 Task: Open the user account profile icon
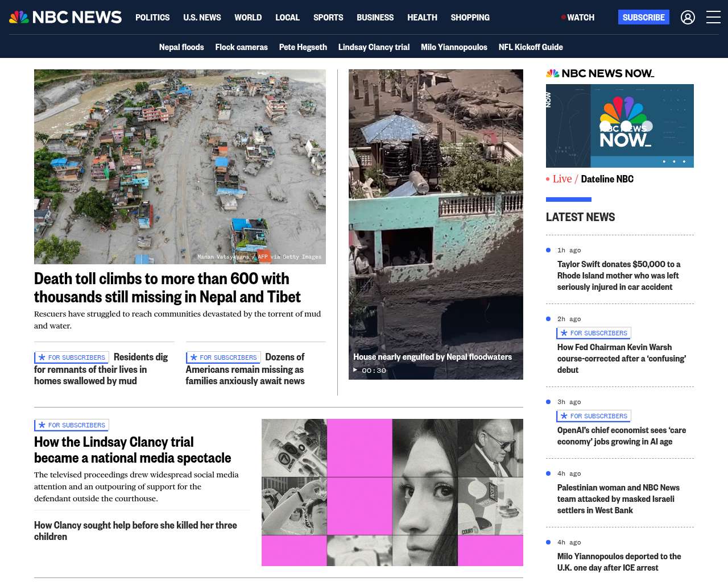[x=688, y=18]
